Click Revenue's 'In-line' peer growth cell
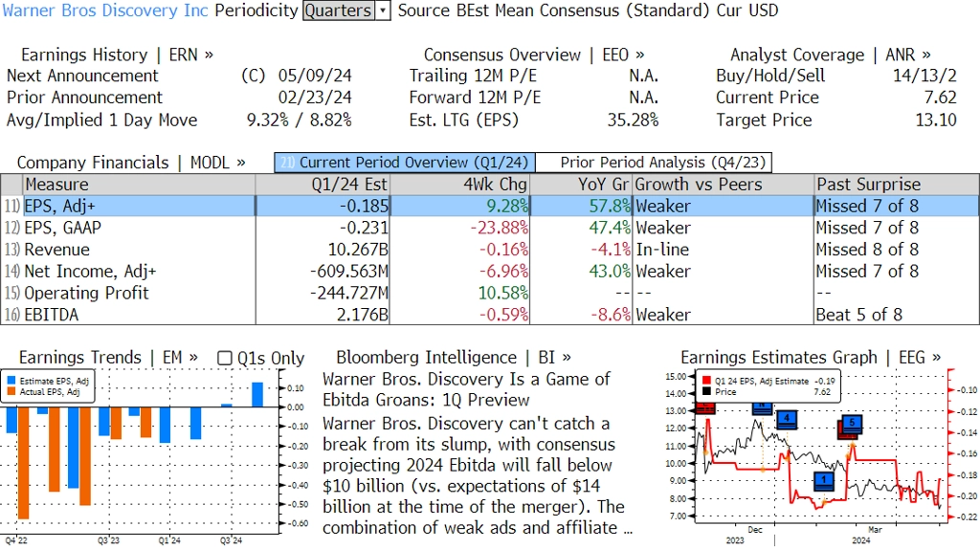 point(662,250)
